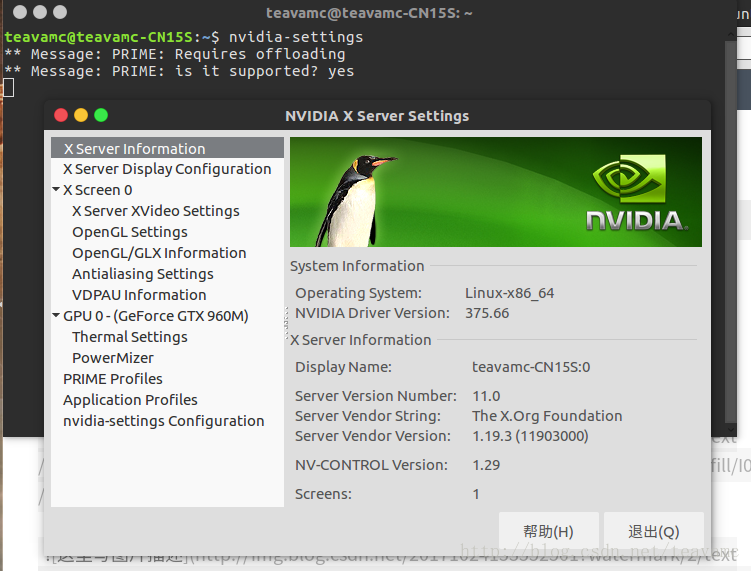Image resolution: width=751 pixels, height=571 pixels.
Task: Click the Linux-x86_64 operating system value
Action: (510, 293)
